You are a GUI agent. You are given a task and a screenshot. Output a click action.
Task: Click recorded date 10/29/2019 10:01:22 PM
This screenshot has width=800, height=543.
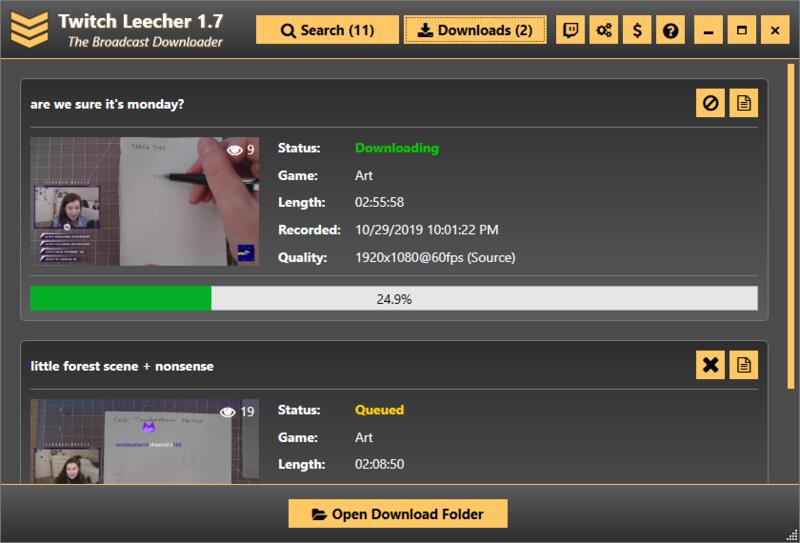(x=427, y=230)
